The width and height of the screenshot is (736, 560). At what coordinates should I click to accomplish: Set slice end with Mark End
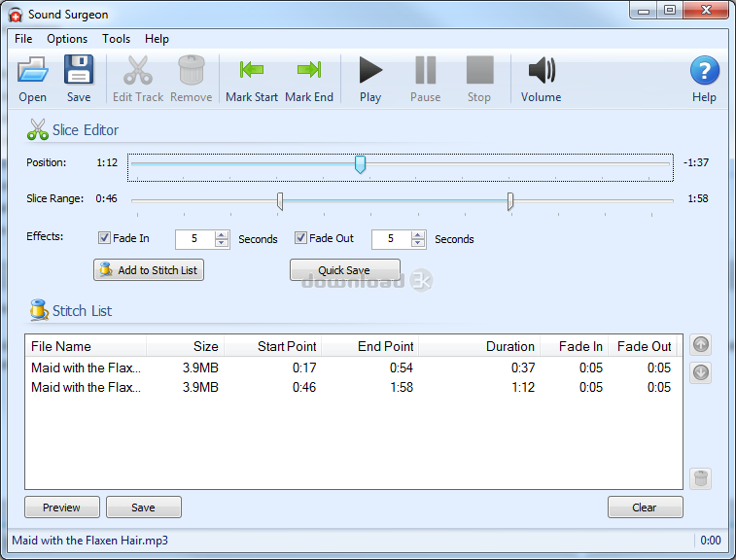309,79
